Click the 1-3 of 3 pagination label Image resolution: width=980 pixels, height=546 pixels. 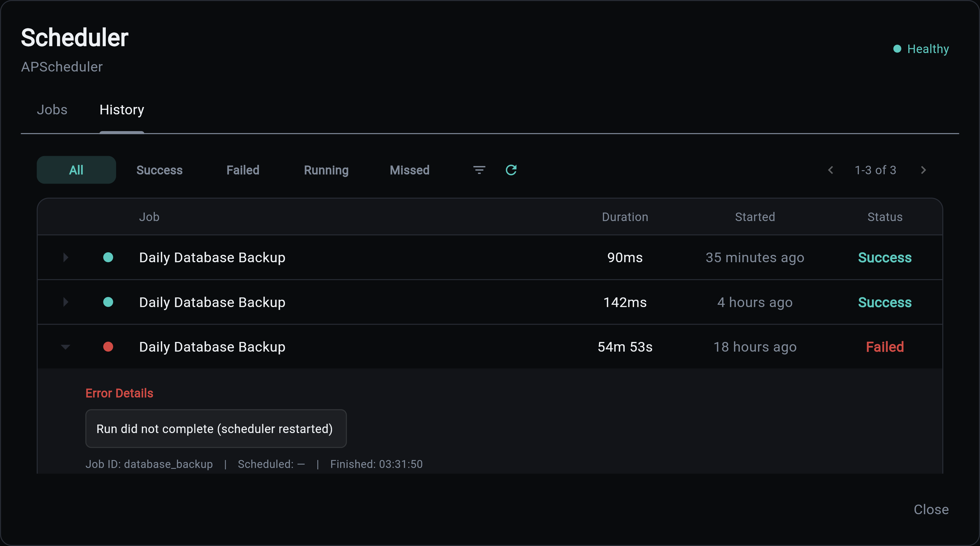(x=875, y=170)
